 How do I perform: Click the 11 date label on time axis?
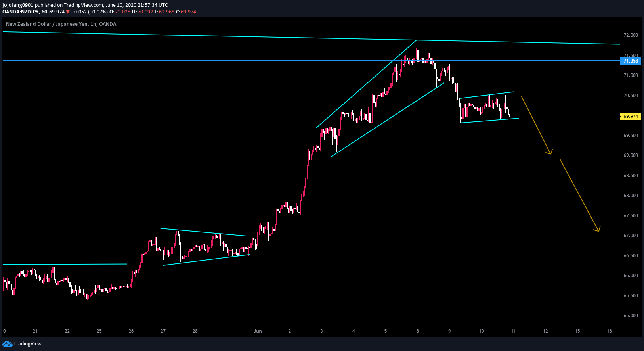tap(513, 331)
